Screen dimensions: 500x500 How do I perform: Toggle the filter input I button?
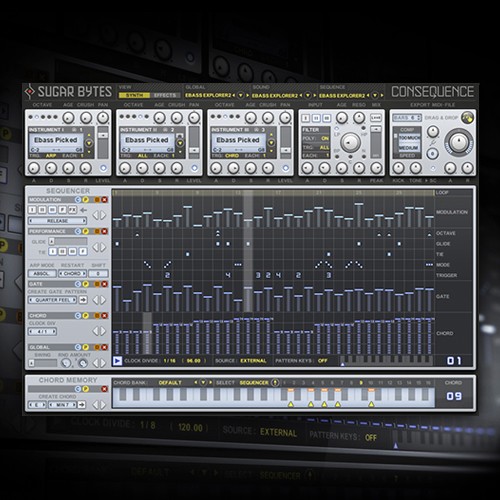[306, 118]
